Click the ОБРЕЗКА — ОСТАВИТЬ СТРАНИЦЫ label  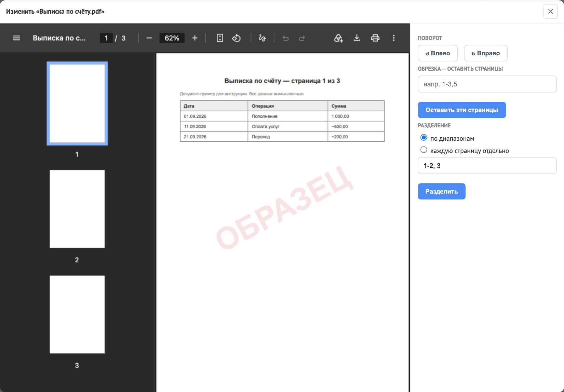pyautogui.click(x=460, y=69)
